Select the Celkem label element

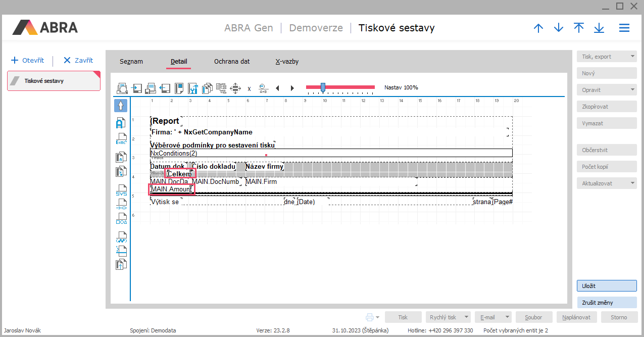(180, 174)
